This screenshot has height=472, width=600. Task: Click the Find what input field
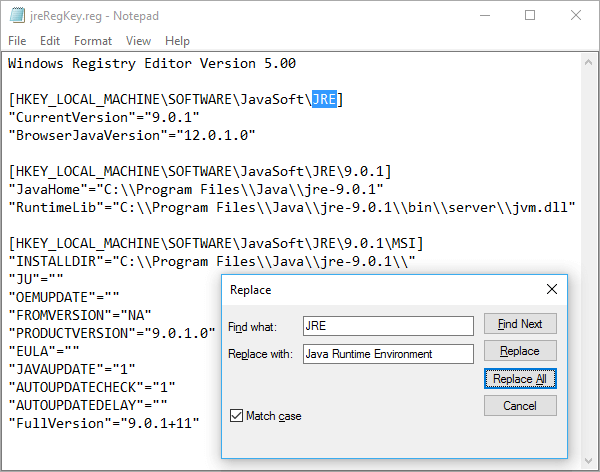click(388, 326)
